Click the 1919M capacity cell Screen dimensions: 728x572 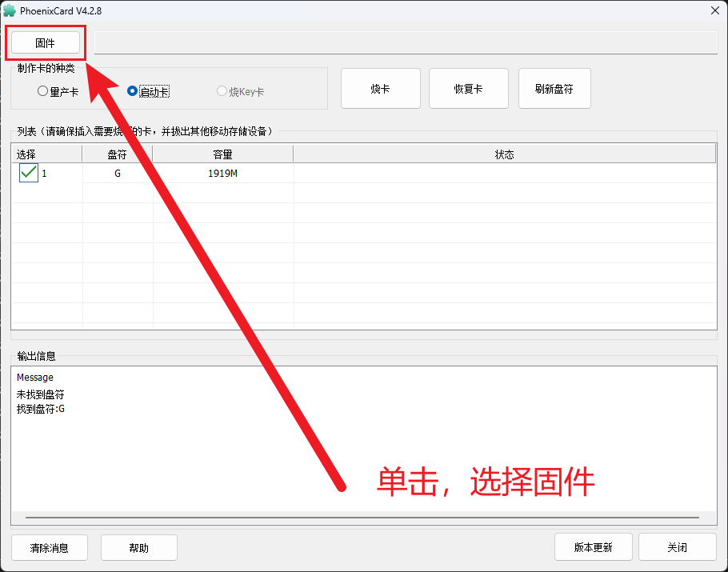click(222, 174)
